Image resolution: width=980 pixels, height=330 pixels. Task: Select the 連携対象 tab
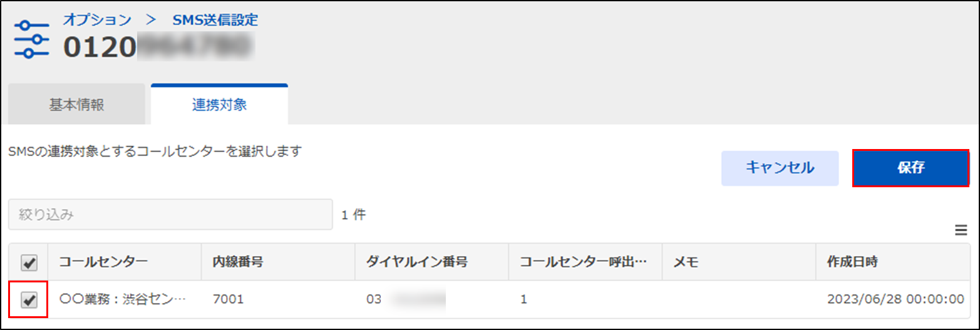coord(219,105)
